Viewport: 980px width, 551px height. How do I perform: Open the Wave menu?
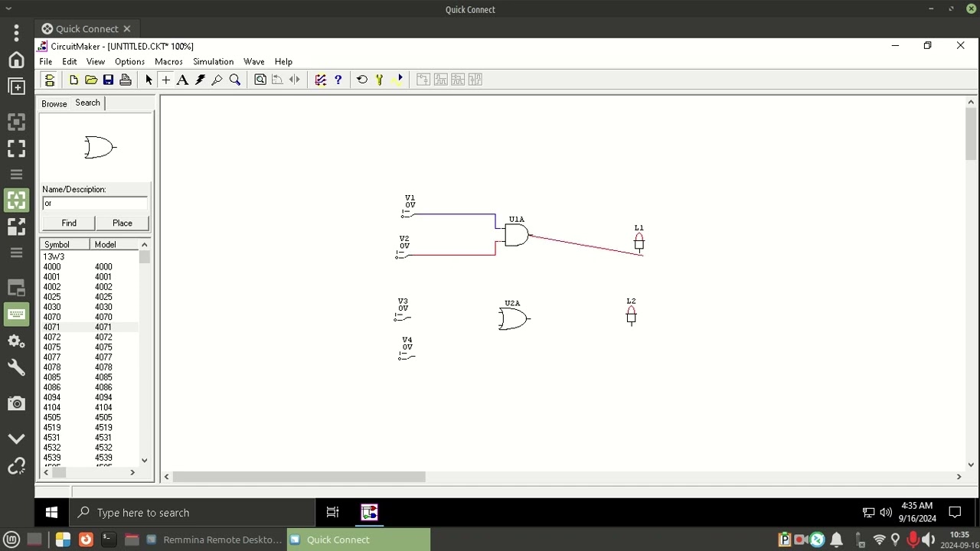[x=254, y=61]
